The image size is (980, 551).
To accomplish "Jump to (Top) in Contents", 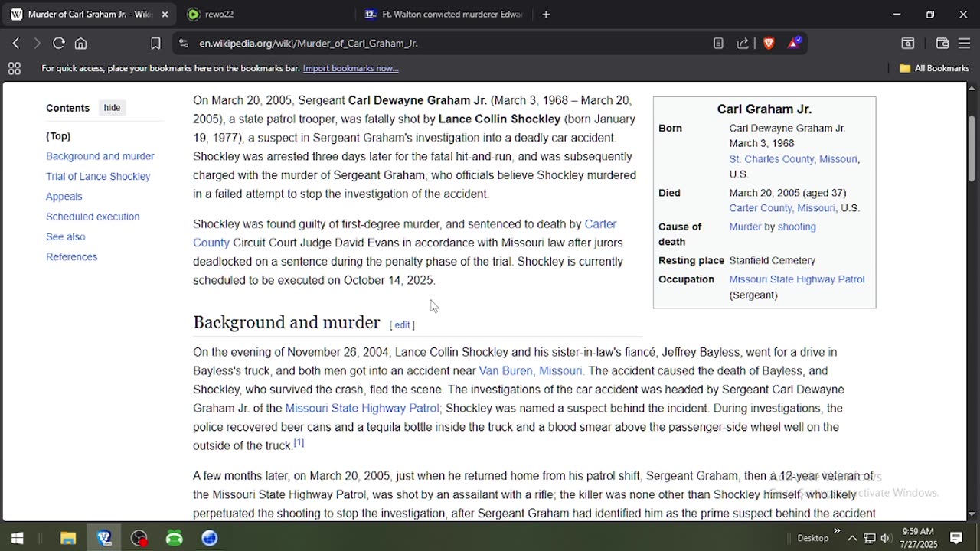I will (58, 136).
